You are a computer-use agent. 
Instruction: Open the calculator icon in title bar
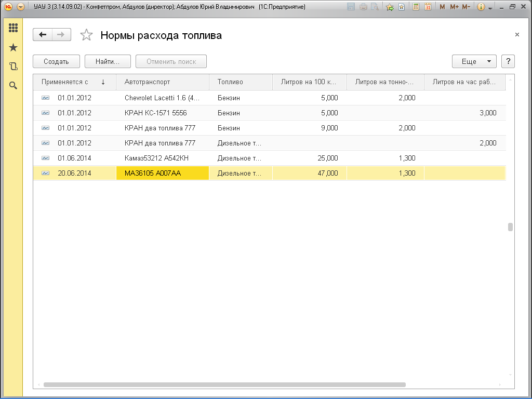(x=416, y=7)
